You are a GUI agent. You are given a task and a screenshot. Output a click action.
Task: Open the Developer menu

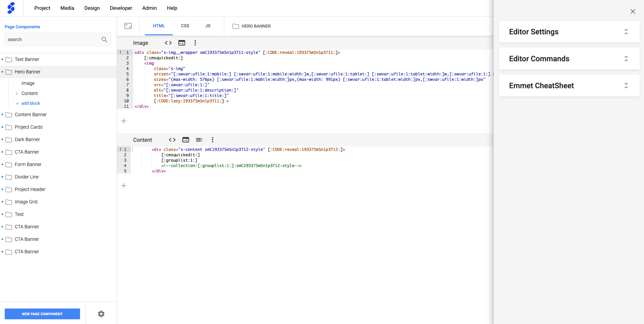(x=121, y=8)
